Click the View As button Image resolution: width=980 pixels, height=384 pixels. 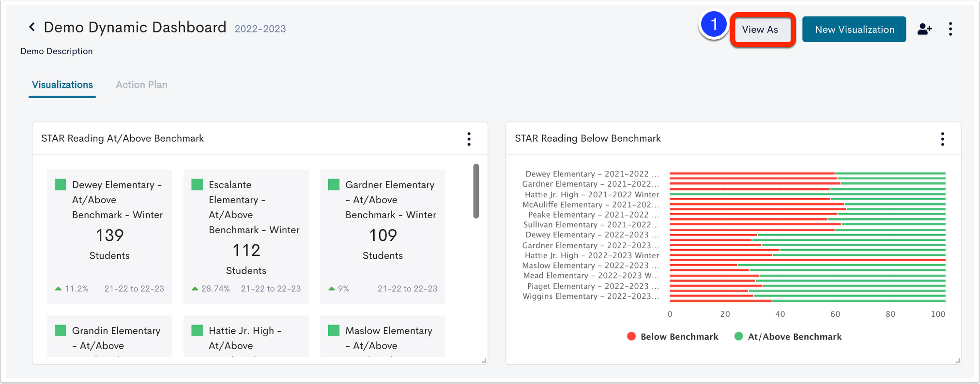(762, 30)
